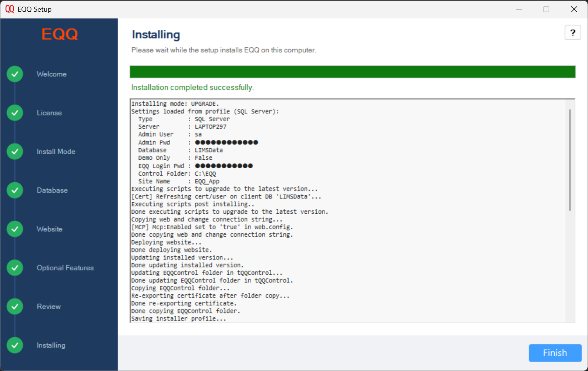Screen dimensions: 588x371
Task: Click the Installing step checkmark icon
Action: click(14, 345)
